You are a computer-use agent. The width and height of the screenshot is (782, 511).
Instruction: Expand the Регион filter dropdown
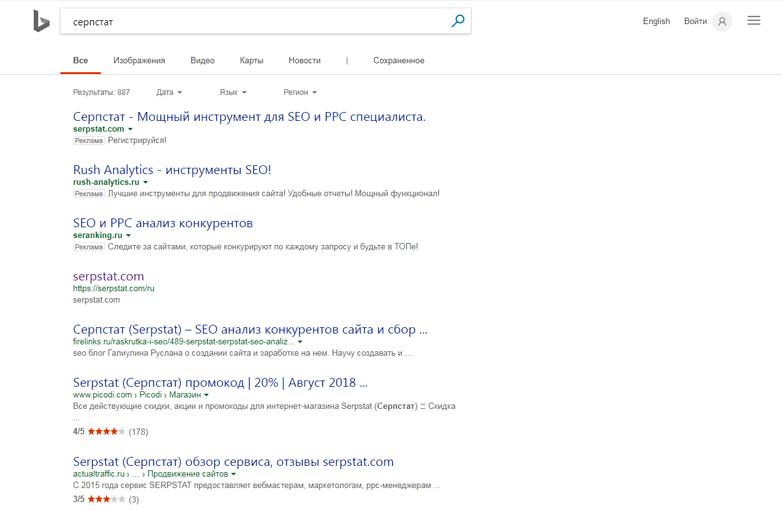tap(300, 92)
